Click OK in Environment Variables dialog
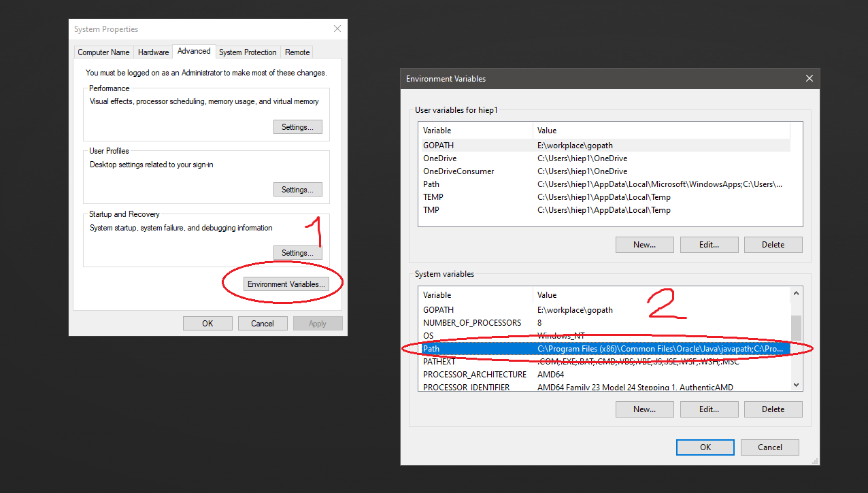Viewport: 868px width, 493px height. (x=705, y=447)
